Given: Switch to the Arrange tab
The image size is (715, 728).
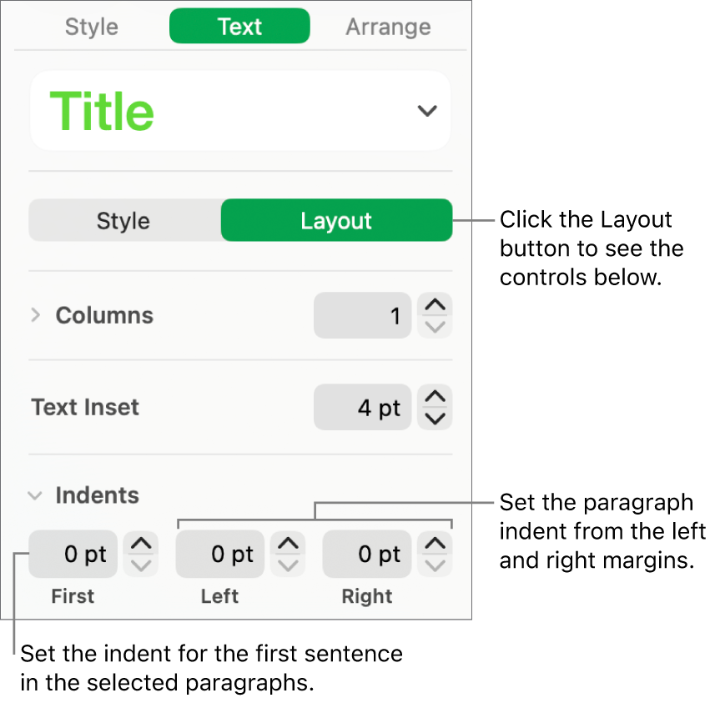Looking at the screenshot, I should click(388, 26).
